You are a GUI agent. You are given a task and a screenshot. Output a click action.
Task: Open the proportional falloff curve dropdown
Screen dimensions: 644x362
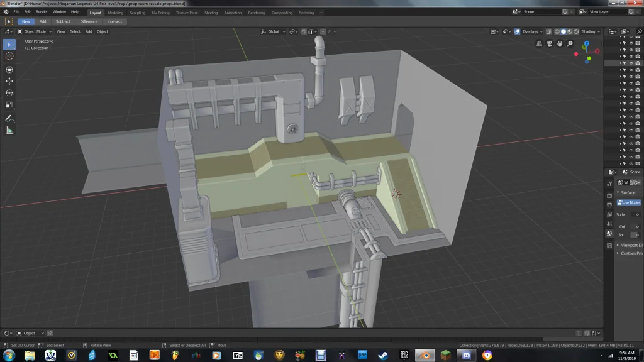tap(332, 31)
